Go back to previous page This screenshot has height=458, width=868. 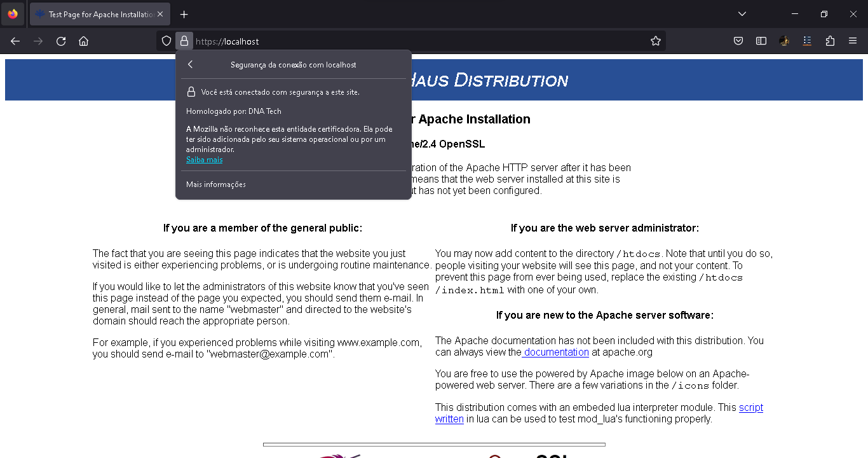[x=15, y=41]
